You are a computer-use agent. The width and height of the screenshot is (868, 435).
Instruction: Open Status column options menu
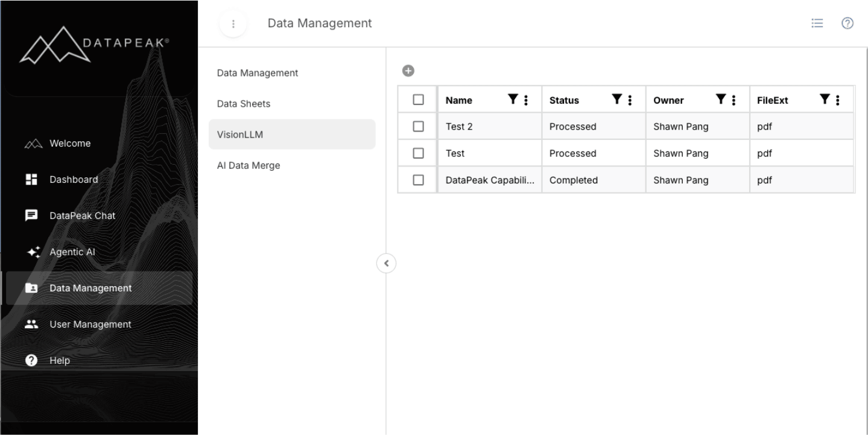630,100
